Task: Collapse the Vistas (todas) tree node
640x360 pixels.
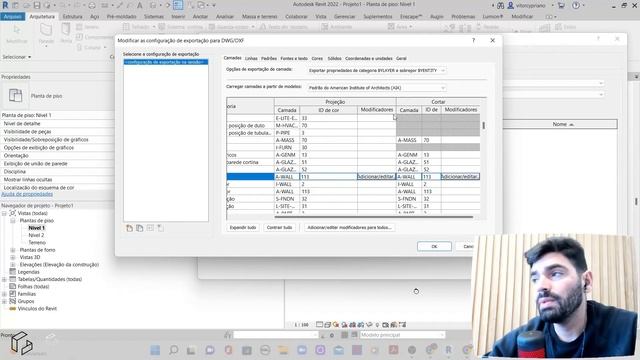Action: [4, 213]
